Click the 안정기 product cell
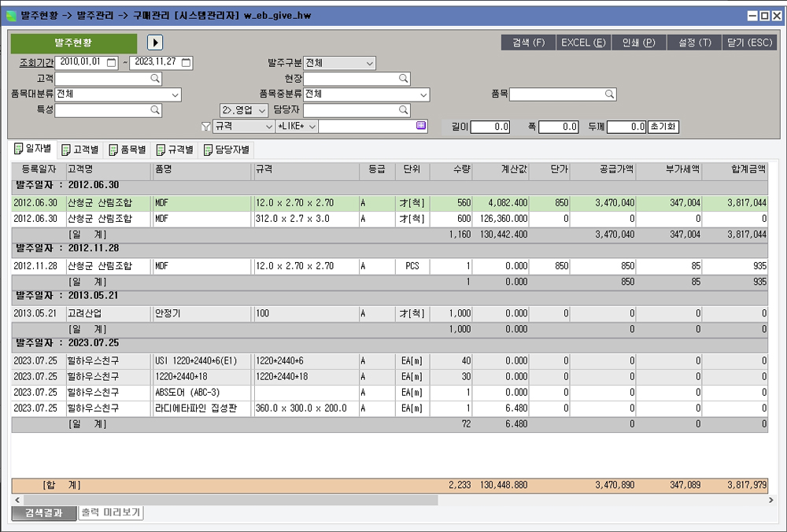Screen dimensions: 787x532 [x=202, y=313]
